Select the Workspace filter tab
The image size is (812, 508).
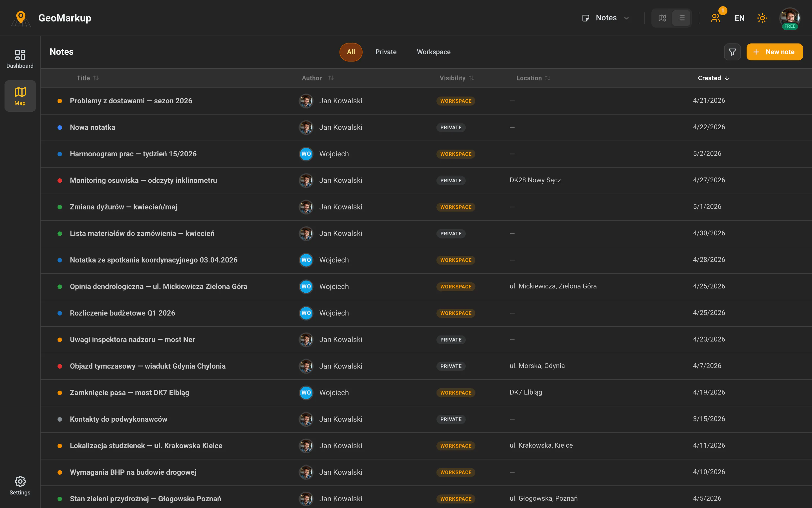point(434,52)
